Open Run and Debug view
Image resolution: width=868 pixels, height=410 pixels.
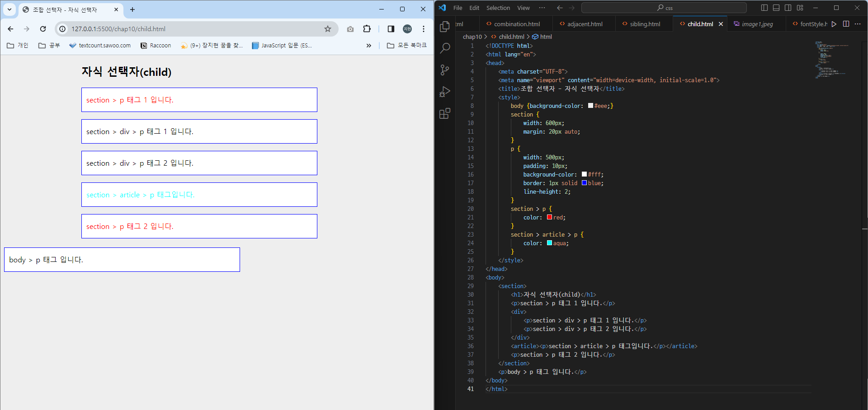pyautogui.click(x=445, y=92)
